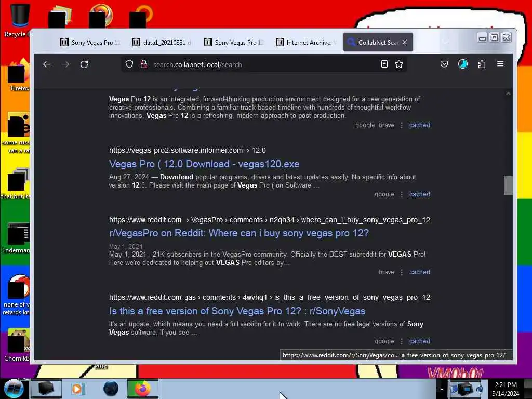Switch to the third tab, Sony Vegas Pro
The height and width of the screenshot is (399, 532).
234,43
